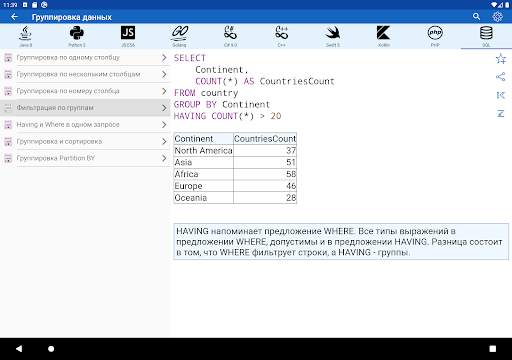Screen dimensions: 512x360
Task: Expand chevron for 'Having и Where в одном запросе'
Action: click(x=164, y=125)
